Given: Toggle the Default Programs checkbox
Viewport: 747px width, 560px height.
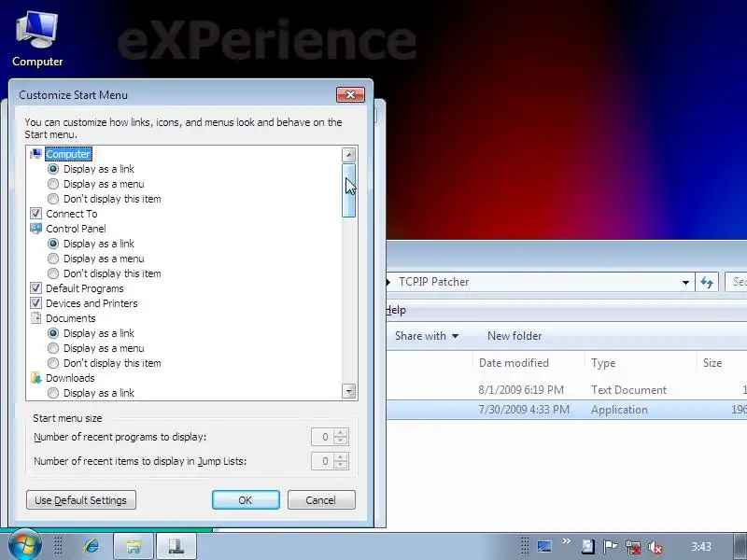Looking at the screenshot, I should 35,288.
